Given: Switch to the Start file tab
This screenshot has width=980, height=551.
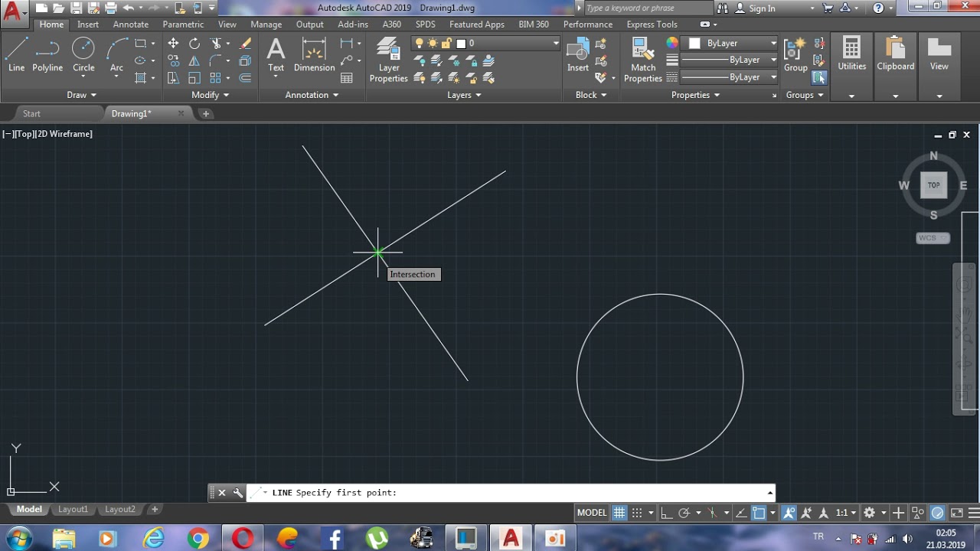Looking at the screenshot, I should point(31,113).
